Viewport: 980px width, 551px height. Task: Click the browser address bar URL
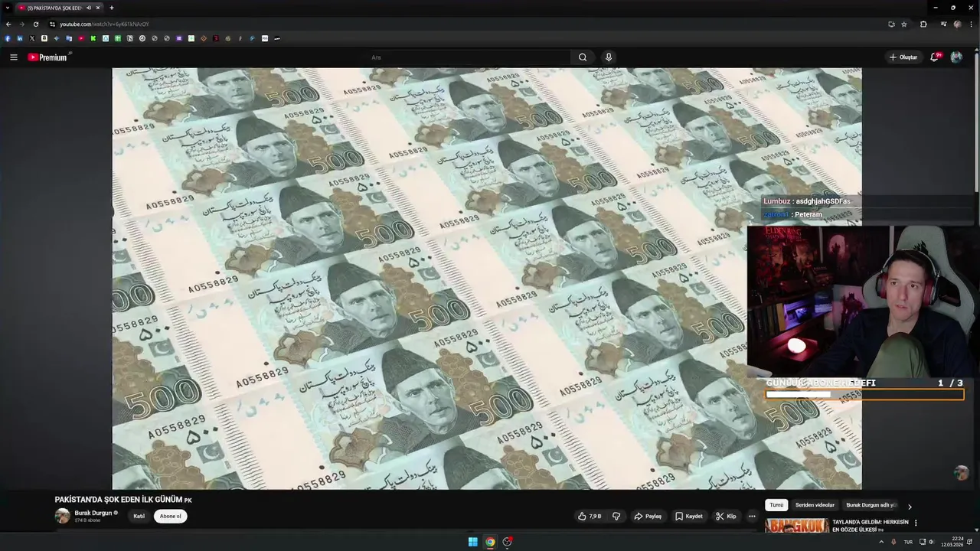[x=105, y=24]
